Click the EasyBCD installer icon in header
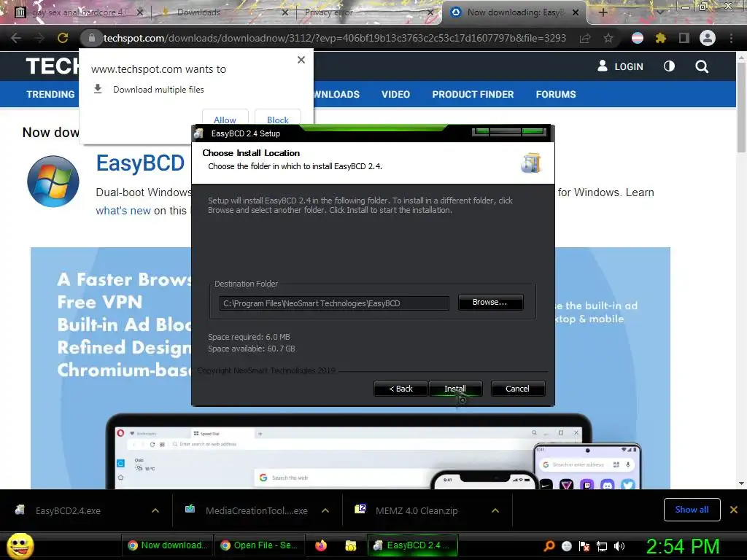Screen dimensions: 747x560 (x=531, y=163)
